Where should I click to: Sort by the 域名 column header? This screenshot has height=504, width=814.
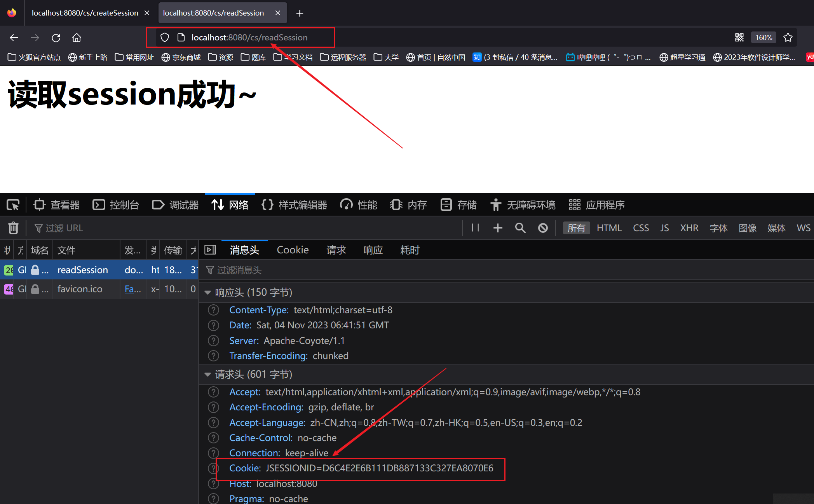pos(40,250)
